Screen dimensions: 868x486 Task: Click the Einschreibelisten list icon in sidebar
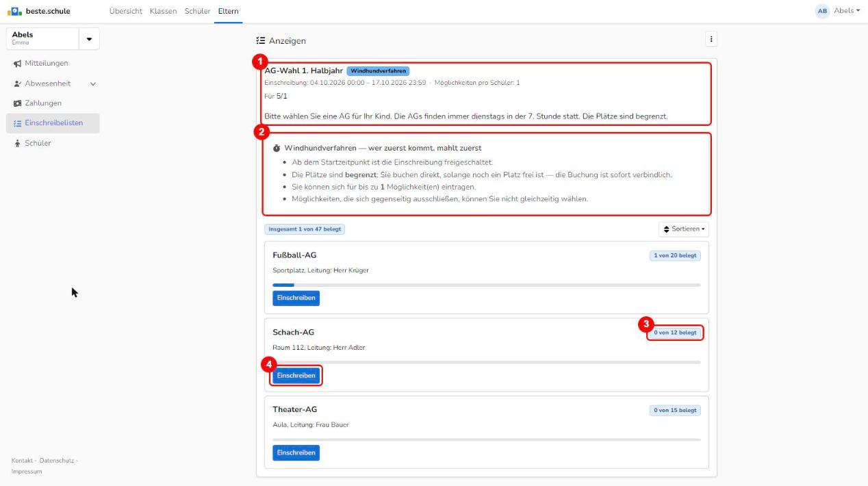tap(18, 123)
